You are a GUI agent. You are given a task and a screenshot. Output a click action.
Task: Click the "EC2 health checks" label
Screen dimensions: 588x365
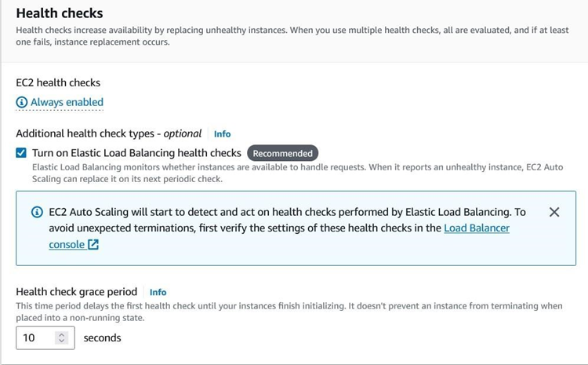(58, 82)
